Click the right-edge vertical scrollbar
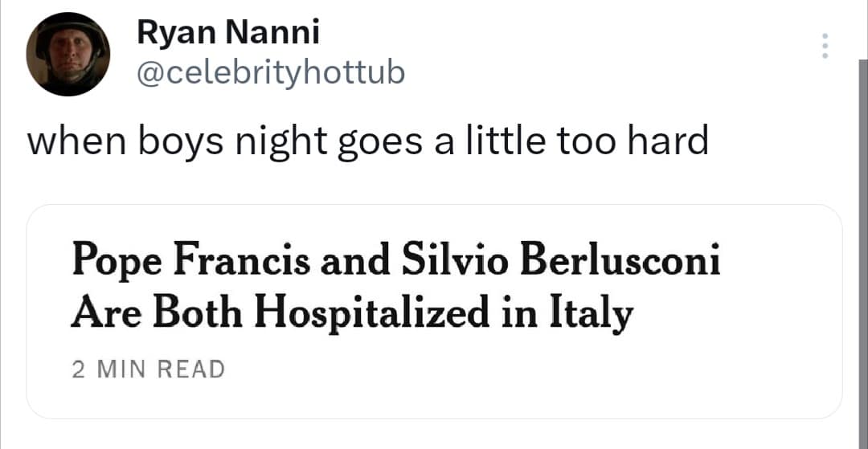Viewport: 868px width, 449px height. [x=863, y=241]
